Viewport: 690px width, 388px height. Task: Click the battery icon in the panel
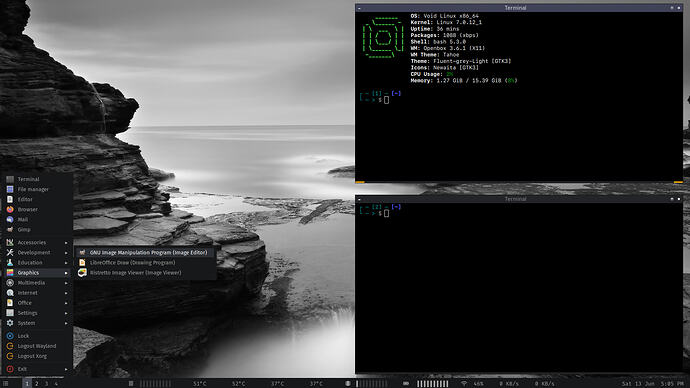click(406, 384)
